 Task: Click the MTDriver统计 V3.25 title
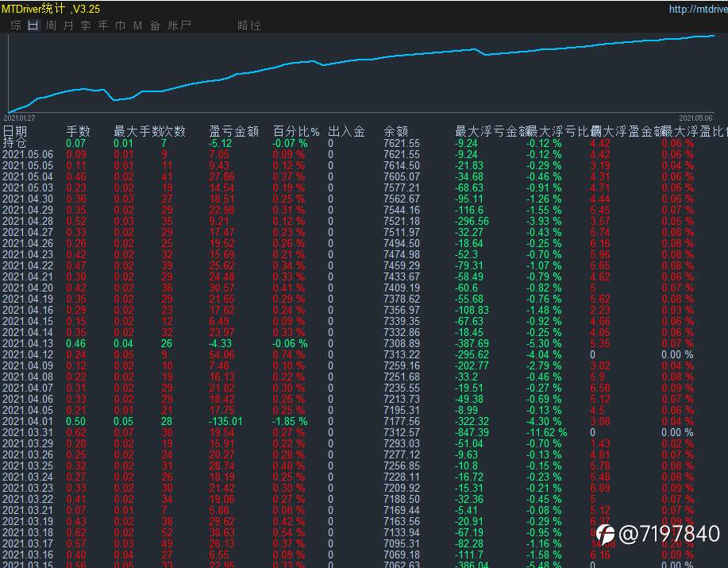pos(51,9)
